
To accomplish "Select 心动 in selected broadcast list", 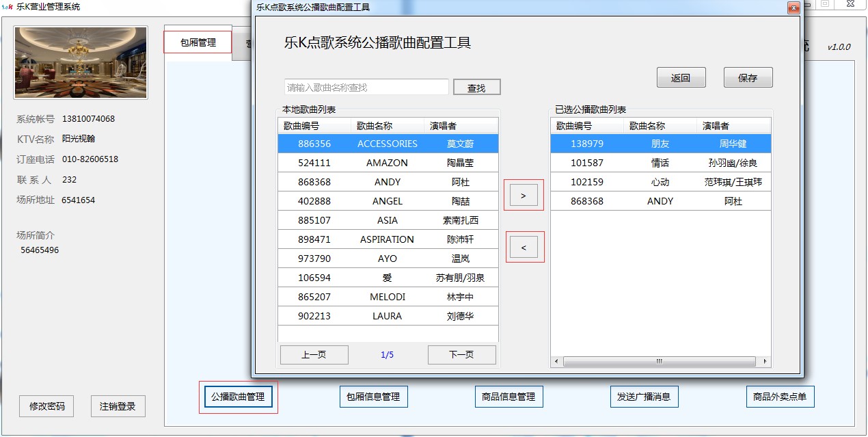I will [660, 182].
